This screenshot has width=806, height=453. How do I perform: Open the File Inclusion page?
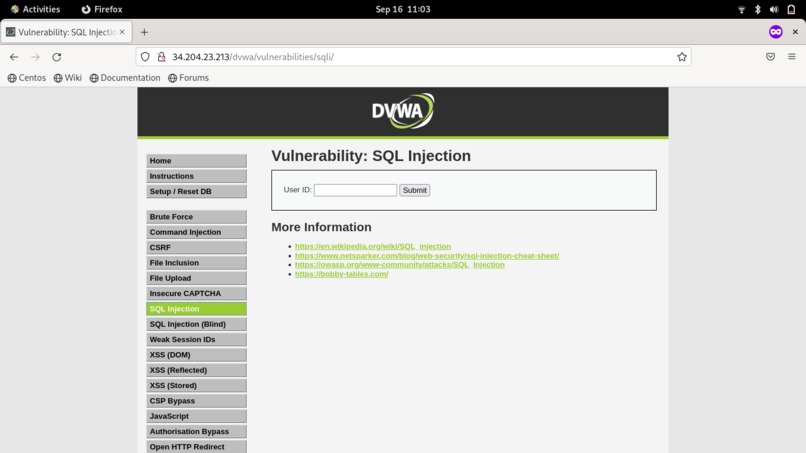[x=196, y=263]
